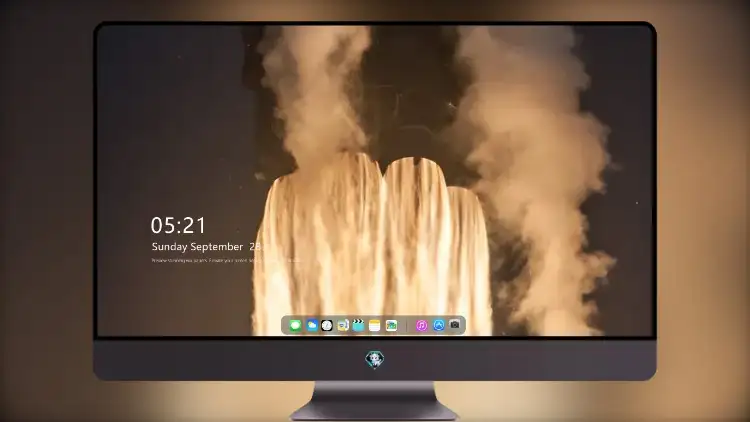Open the Clock app in dock
Viewport: 750px width, 422px height.
click(327, 325)
